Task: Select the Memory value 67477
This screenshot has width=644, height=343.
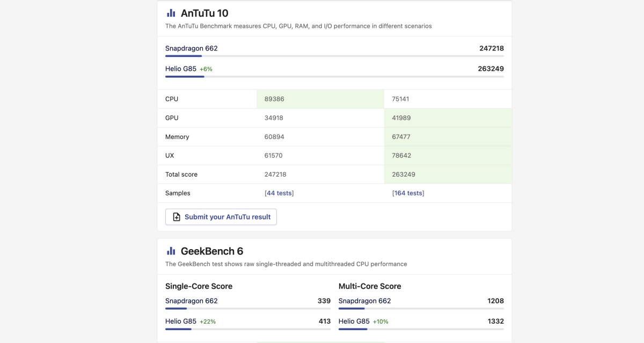Action: pyautogui.click(x=401, y=137)
